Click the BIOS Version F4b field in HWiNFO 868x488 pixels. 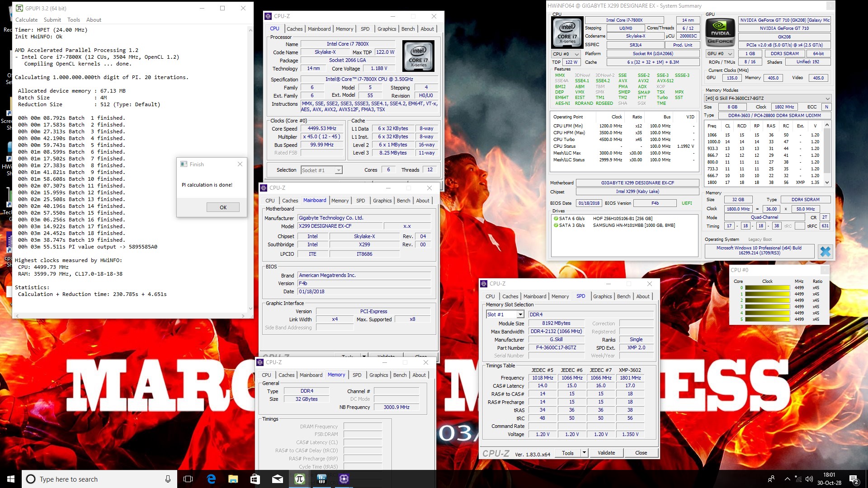tap(655, 203)
